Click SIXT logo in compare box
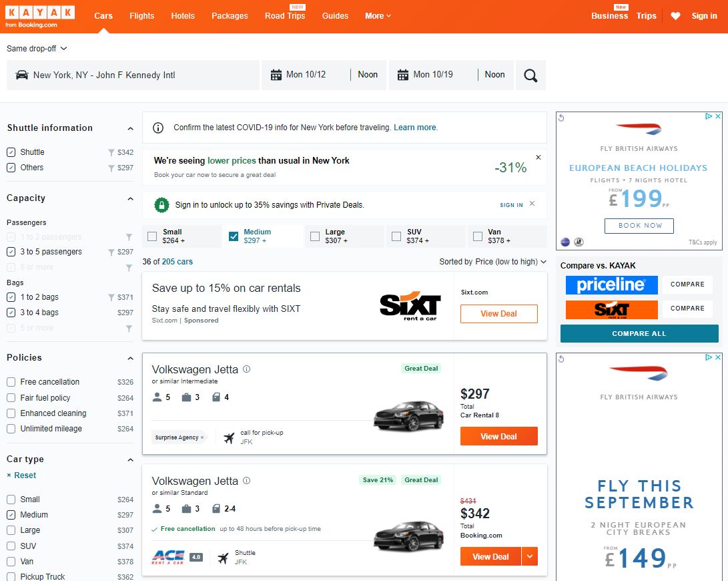 pos(611,310)
